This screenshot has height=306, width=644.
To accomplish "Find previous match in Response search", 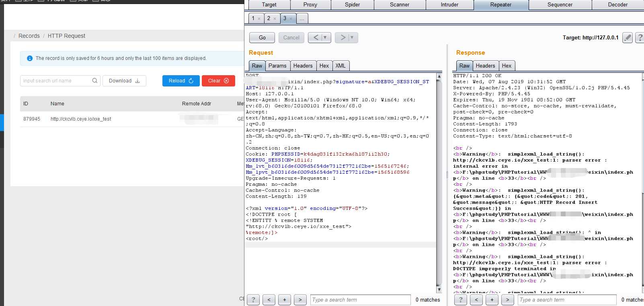I will click(476, 300).
